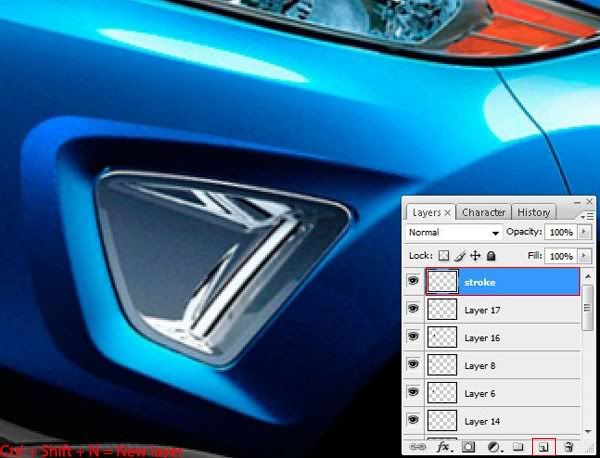This screenshot has height=458, width=600.
Task: Hide Layer 16
Action: click(x=413, y=336)
